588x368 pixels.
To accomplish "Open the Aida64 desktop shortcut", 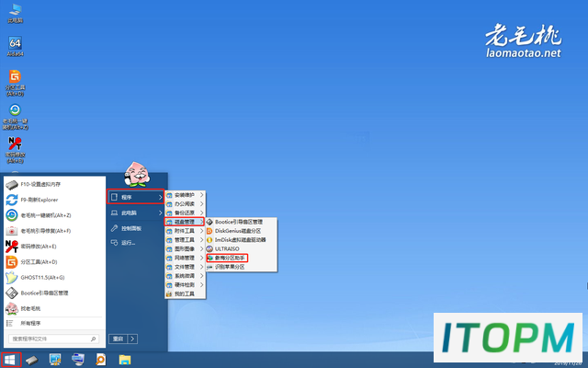I will (15, 47).
